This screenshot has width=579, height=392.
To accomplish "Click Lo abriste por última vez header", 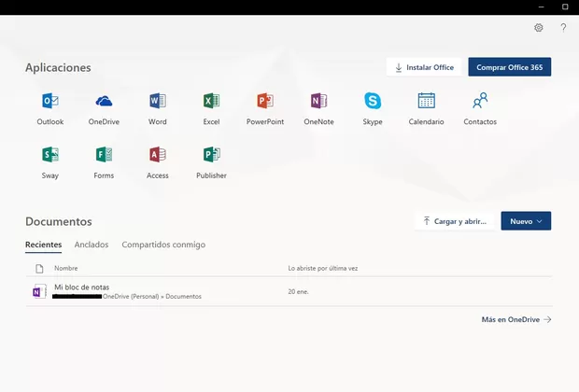I will (323, 269).
